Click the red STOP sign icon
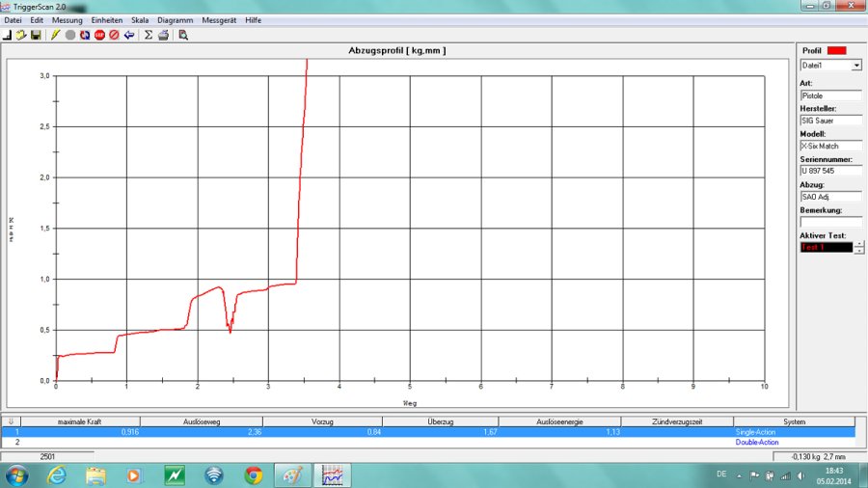 click(x=99, y=35)
